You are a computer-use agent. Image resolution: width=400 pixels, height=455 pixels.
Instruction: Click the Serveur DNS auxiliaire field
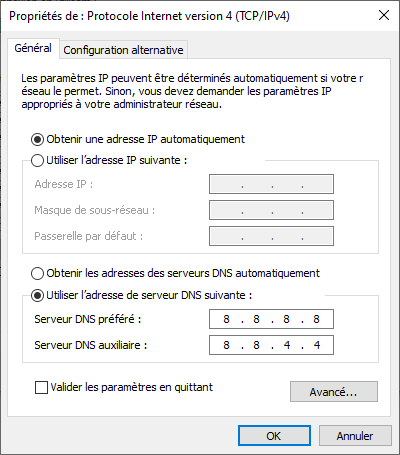[271, 345]
